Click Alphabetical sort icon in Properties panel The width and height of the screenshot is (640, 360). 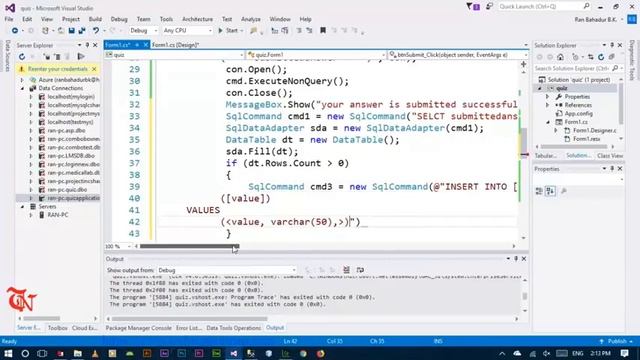click(x=550, y=191)
